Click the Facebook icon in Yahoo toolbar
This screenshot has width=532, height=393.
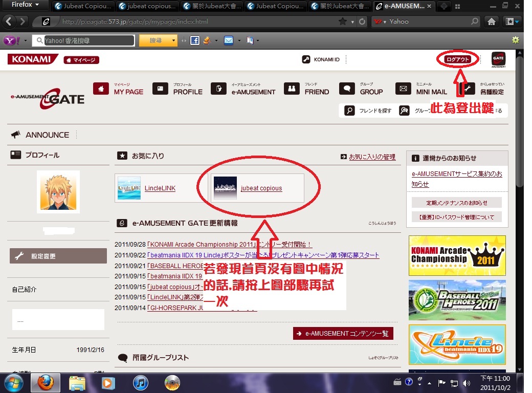point(194,40)
